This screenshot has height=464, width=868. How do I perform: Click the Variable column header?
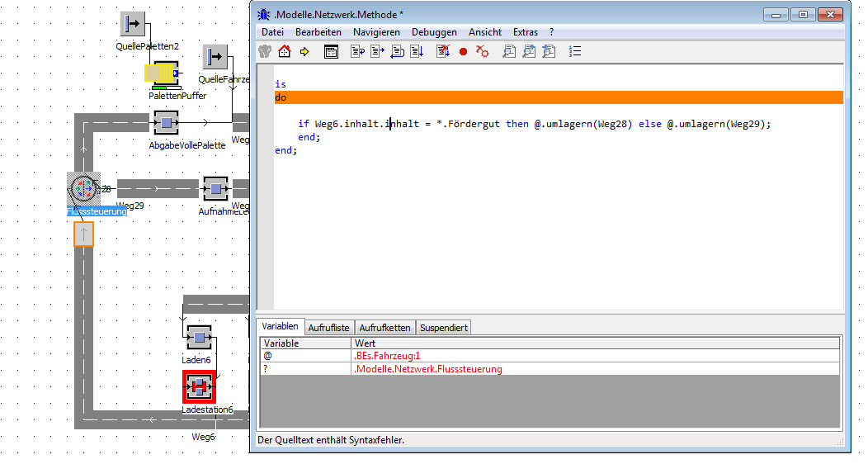(x=305, y=343)
